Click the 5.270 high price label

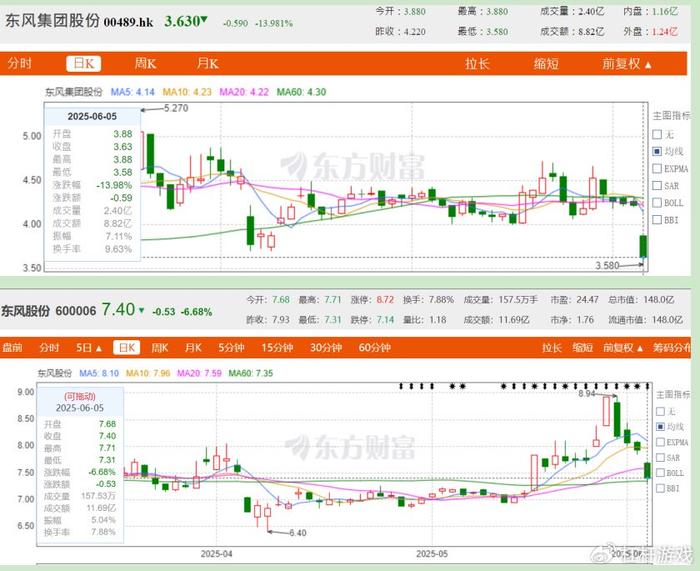pyautogui.click(x=176, y=108)
